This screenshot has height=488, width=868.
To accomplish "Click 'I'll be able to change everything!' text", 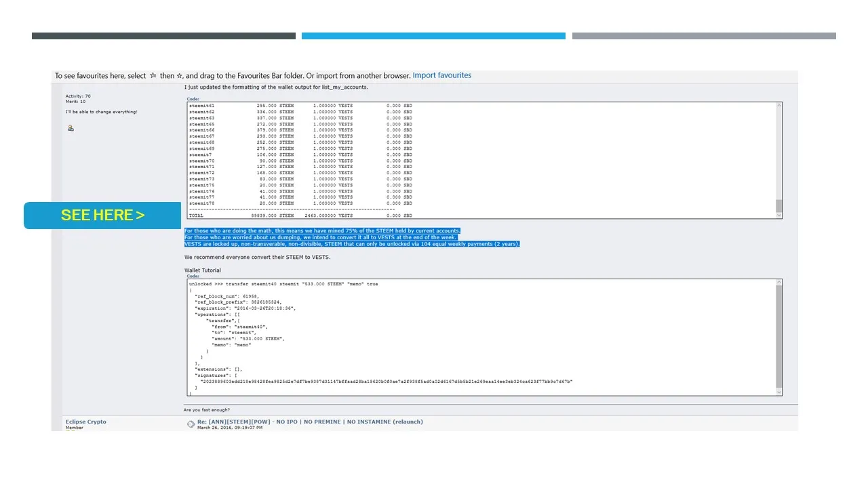I will tap(101, 112).
